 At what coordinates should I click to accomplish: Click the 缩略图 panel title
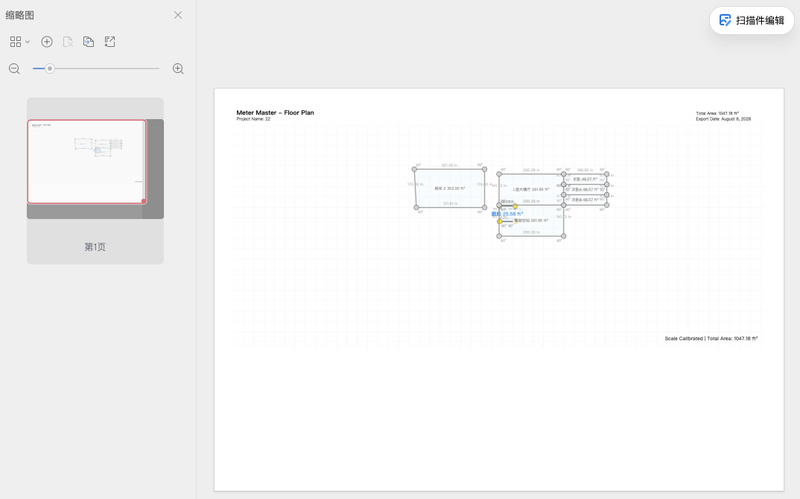pos(20,15)
